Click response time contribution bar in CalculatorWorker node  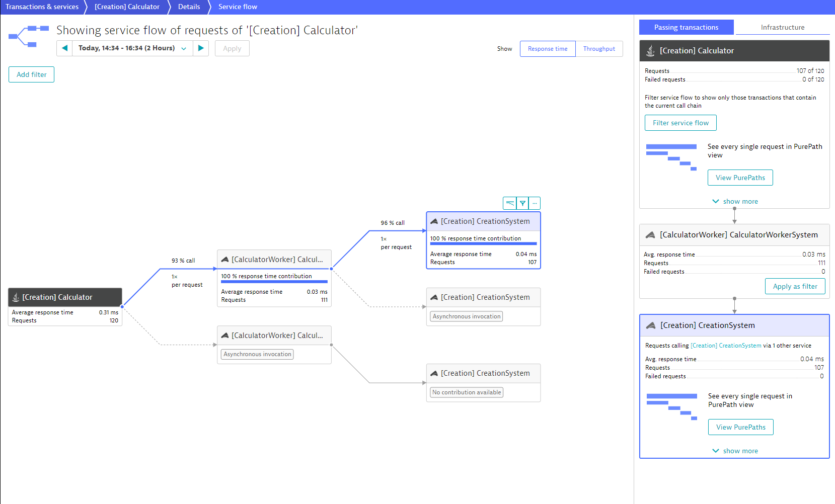click(274, 282)
